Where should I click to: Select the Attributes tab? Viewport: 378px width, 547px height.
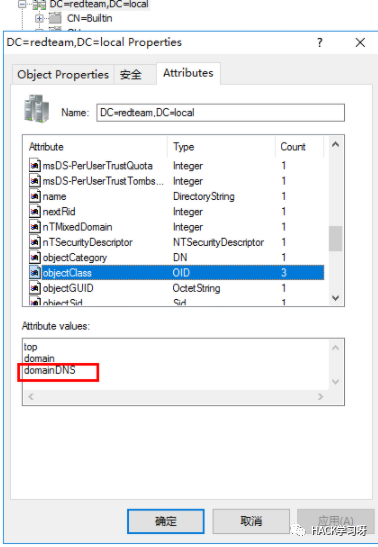click(188, 73)
